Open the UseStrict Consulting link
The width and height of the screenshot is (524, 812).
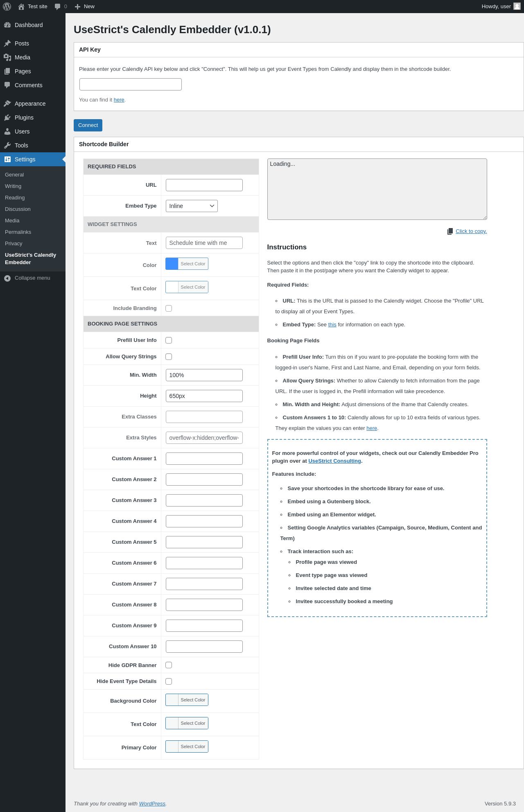tap(334, 461)
